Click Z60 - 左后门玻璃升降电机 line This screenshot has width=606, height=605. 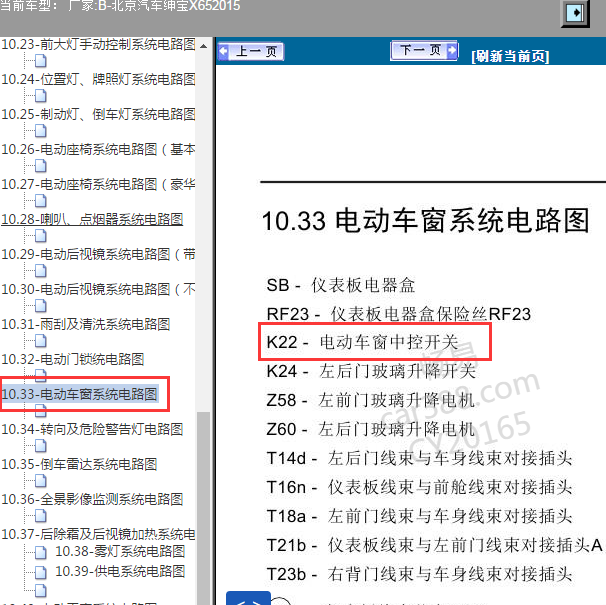point(371,429)
